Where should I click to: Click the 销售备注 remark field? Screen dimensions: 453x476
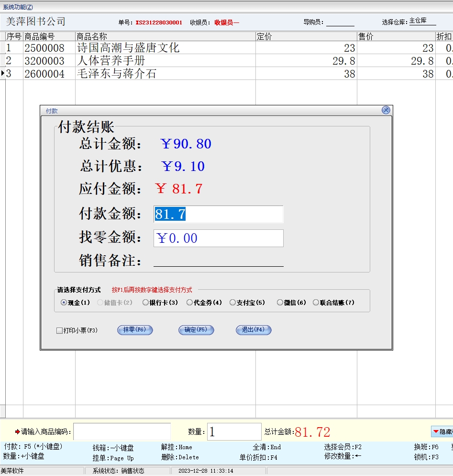coord(218,261)
